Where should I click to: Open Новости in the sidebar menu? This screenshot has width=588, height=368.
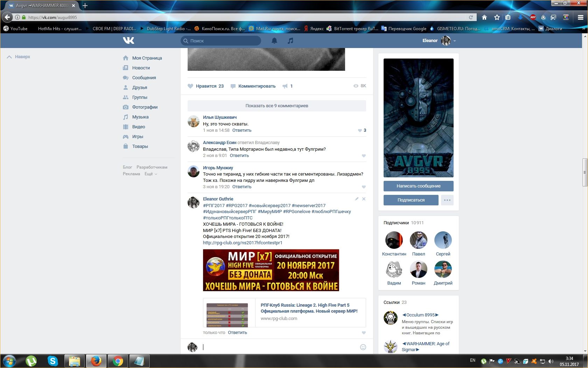(x=141, y=68)
